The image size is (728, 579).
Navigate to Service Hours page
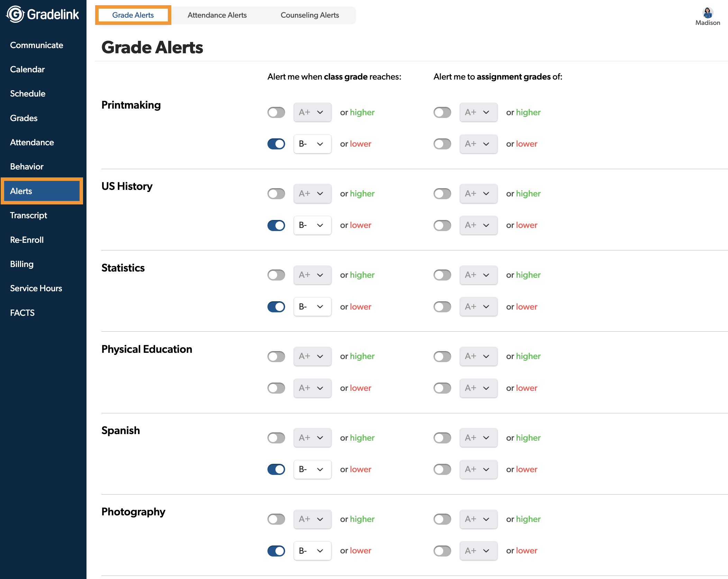point(36,288)
